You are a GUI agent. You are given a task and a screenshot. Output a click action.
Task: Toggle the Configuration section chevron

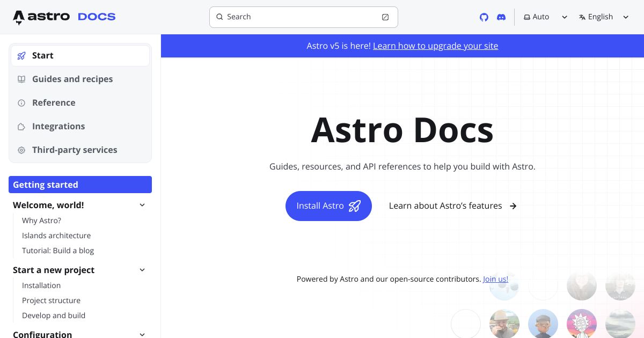pyautogui.click(x=142, y=334)
